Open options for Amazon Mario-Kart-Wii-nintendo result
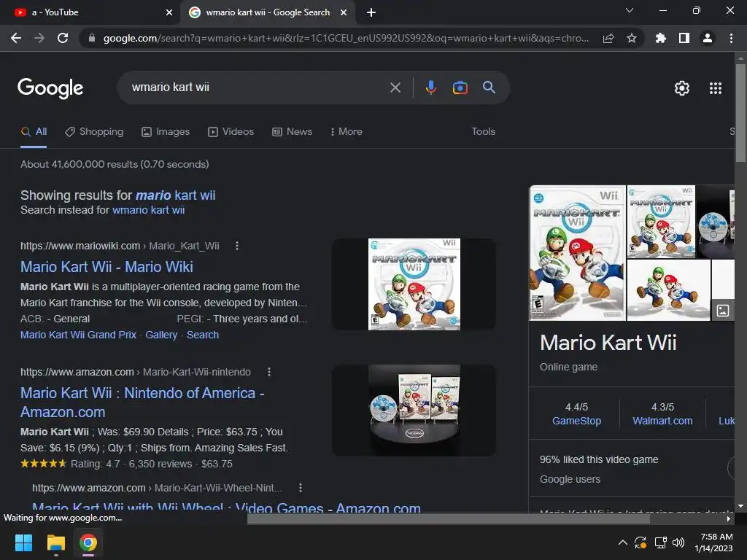The height and width of the screenshot is (560, 747). [269, 372]
